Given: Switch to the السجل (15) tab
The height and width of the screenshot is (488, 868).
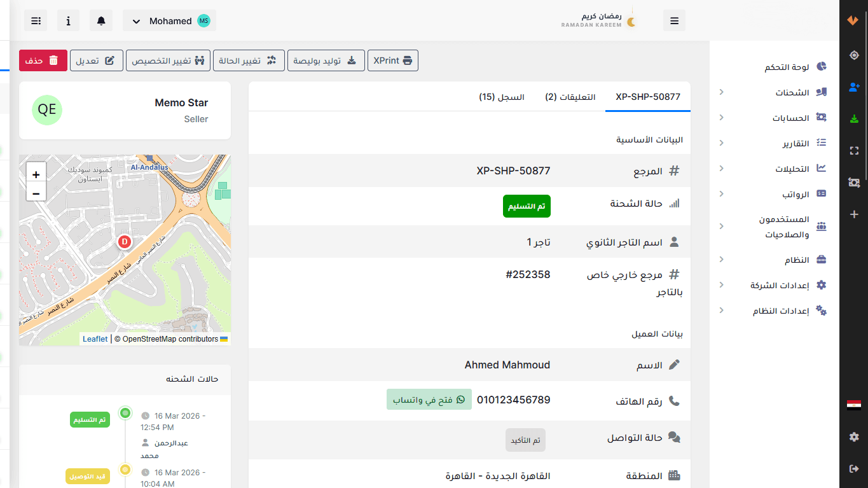Looking at the screenshot, I should [502, 97].
